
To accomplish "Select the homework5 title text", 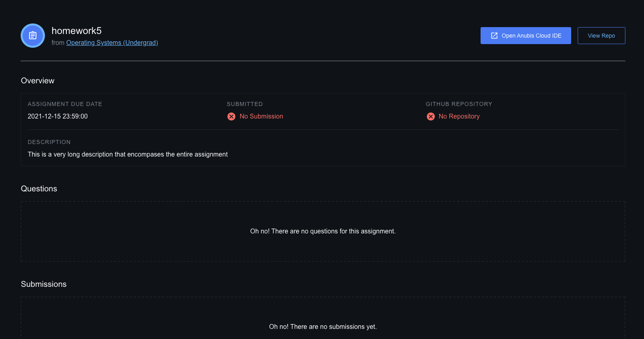I will click(76, 30).
